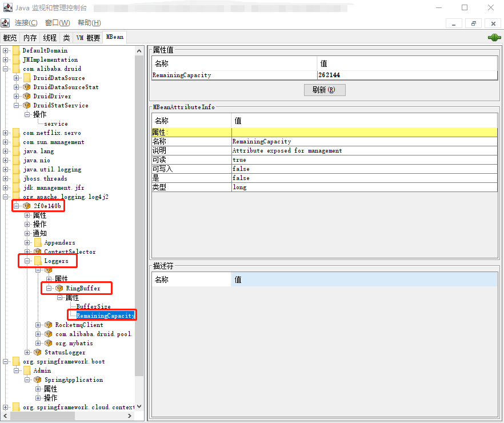This screenshot has width=504, height=423.
Task: Select the java.util.logging domain label
Action: 52,169
